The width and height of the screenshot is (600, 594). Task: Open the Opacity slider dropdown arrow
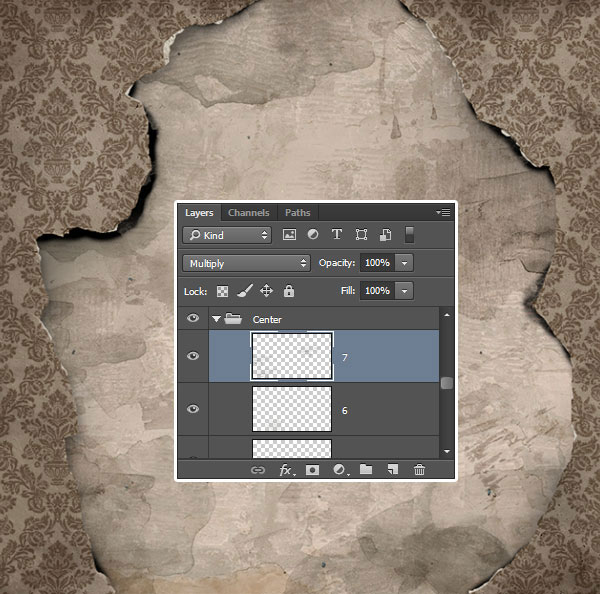pos(403,263)
